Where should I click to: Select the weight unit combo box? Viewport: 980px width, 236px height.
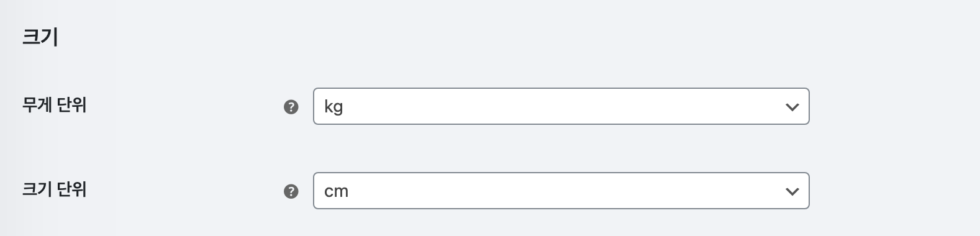coord(561,106)
